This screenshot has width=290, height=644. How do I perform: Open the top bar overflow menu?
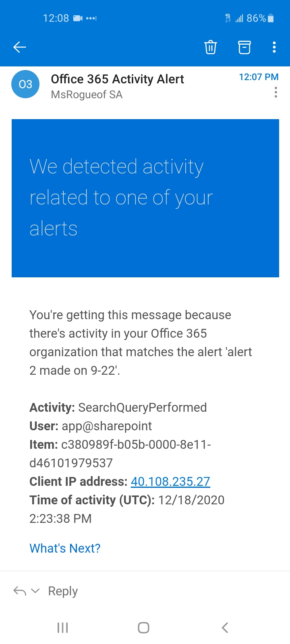tap(274, 47)
